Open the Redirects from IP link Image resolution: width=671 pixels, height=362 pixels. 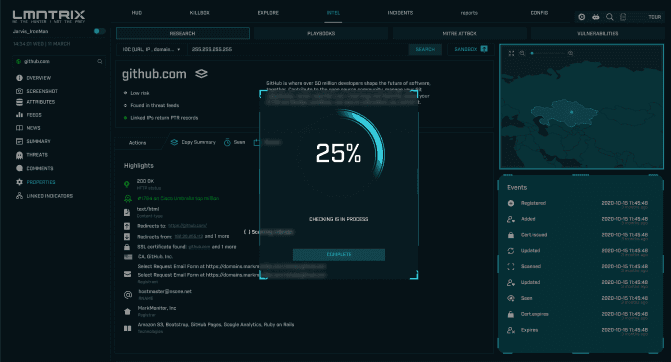[189, 236]
